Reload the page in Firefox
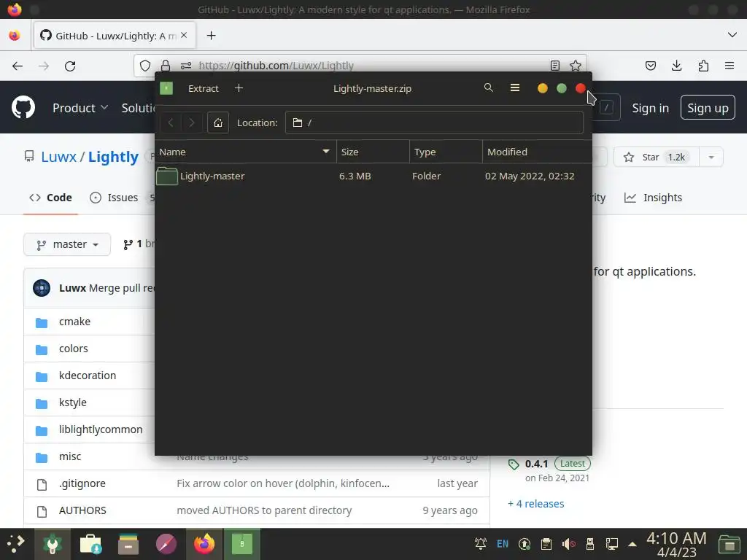 (70, 66)
